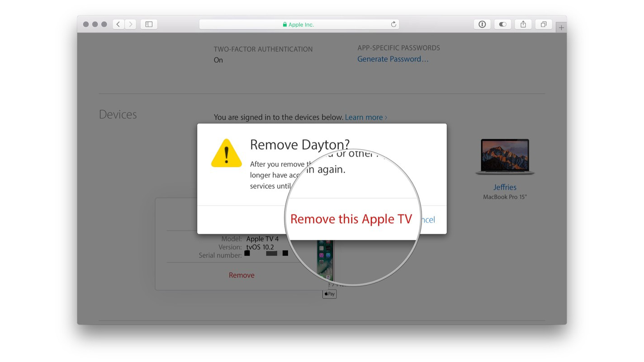
Task: Click the red Remove link under details
Action: coord(241,275)
